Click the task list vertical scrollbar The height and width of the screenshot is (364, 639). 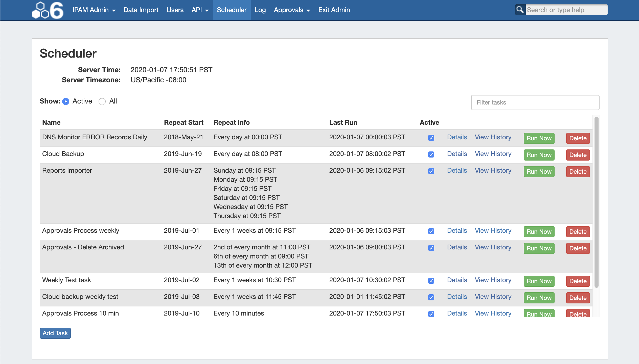[x=597, y=202]
